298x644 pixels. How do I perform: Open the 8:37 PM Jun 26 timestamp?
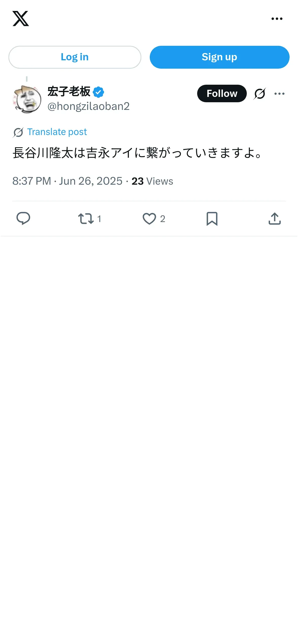pos(67,181)
